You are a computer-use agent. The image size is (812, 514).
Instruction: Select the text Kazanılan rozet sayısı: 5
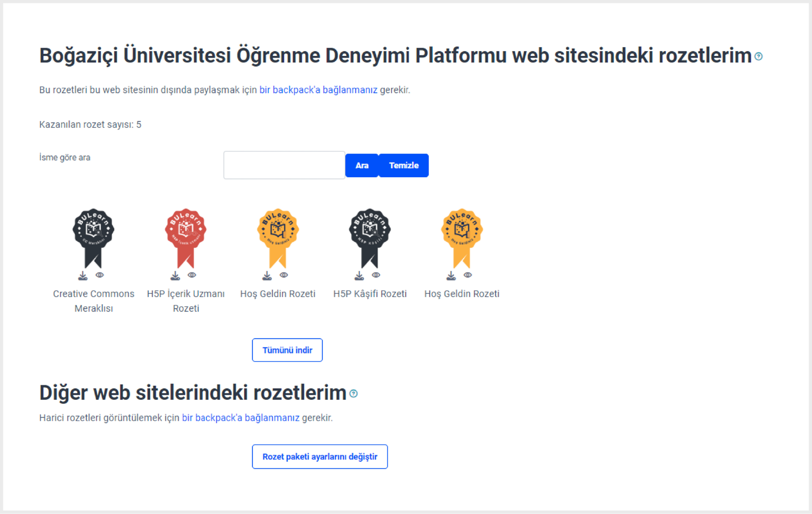[x=90, y=125]
